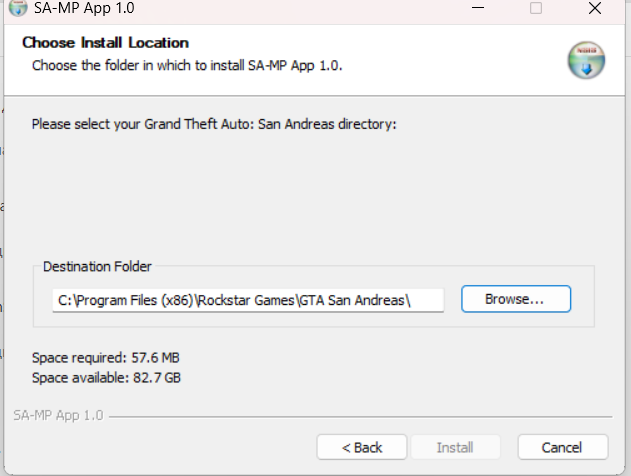Click the 'Destination Folder' group label

(x=97, y=267)
